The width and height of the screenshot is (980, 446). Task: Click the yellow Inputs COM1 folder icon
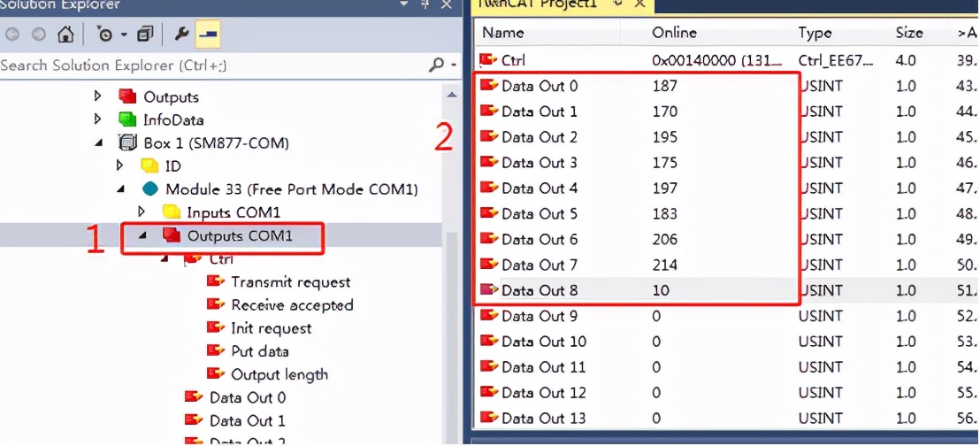click(172, 212)
